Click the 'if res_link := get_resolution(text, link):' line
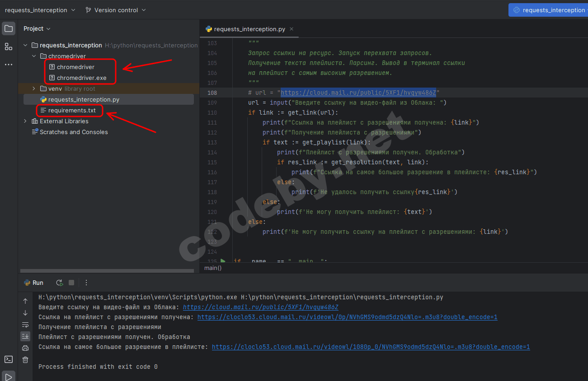Viewport: 588px width, 381px height. pyautogui.click(x=353, y=162)
